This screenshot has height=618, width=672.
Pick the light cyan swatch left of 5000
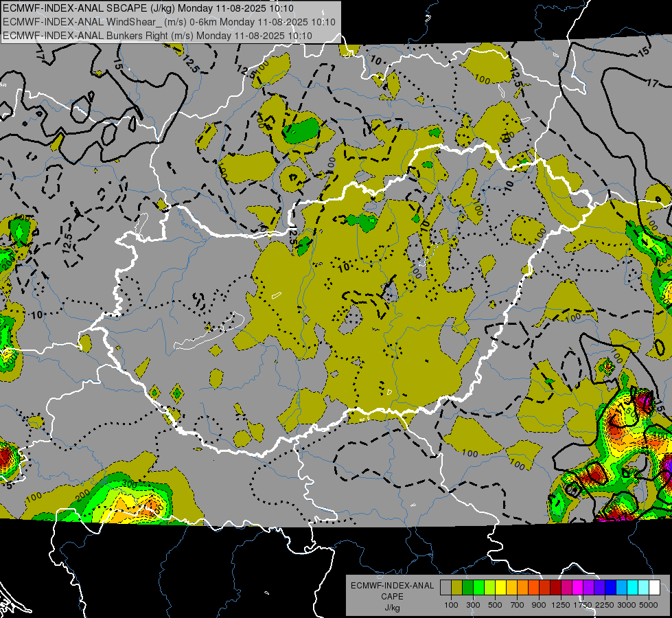coord(644,587)
